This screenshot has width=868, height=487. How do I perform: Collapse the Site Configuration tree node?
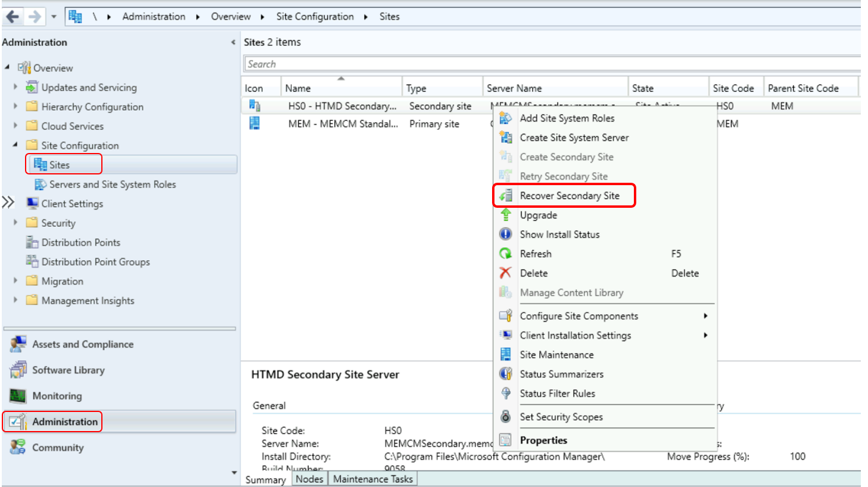(14, 145)
